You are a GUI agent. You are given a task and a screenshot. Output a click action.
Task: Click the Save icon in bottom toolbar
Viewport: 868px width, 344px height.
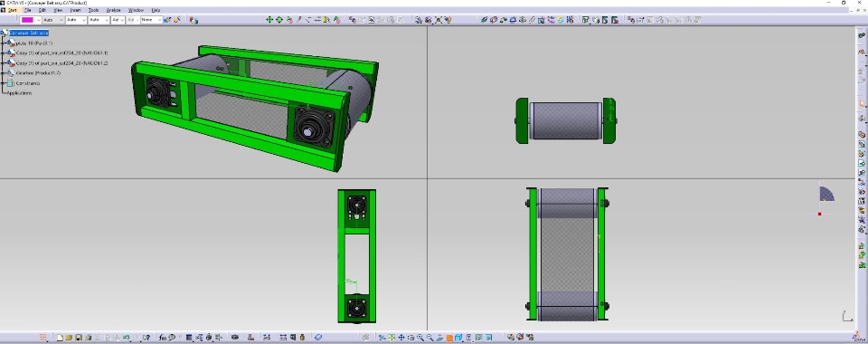(x=79, y=337)
